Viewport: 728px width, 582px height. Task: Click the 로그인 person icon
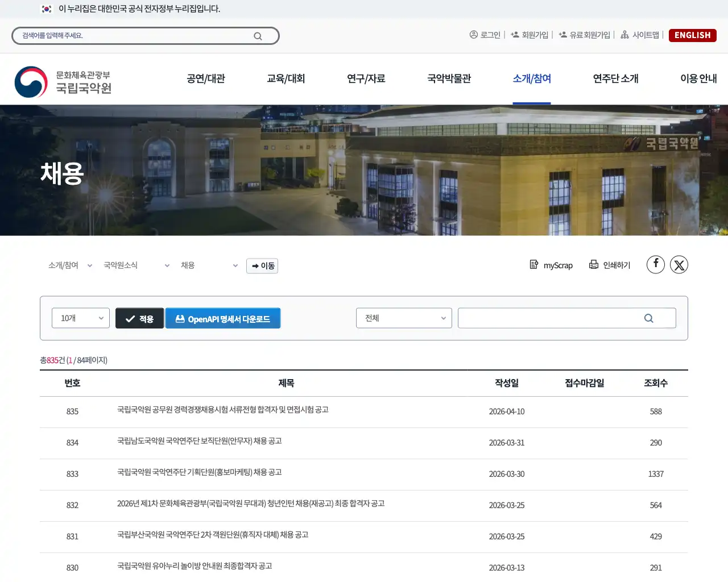473,35
